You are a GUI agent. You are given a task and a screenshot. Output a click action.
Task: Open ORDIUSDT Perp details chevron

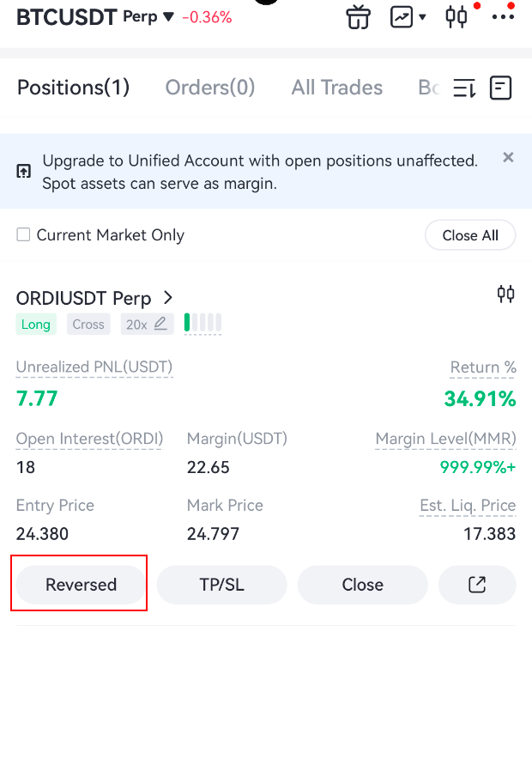(x=168, y=298)
